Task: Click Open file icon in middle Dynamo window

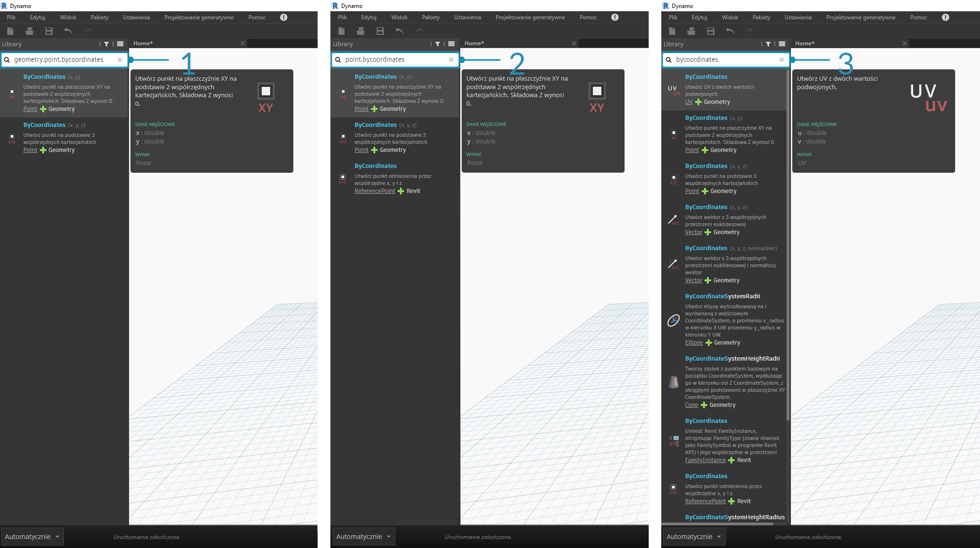Action: pos(361,31)
